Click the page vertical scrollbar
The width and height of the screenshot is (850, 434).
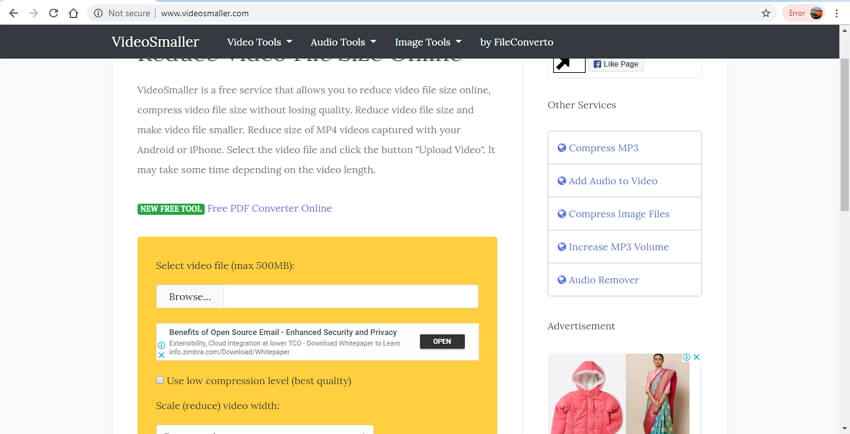pos(845,135)
